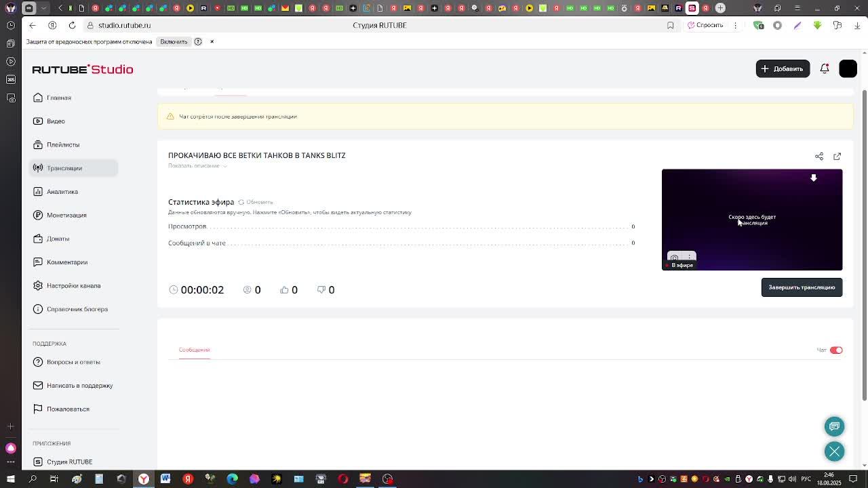Click the stream title ПРОКАЧИВАЮ ВСЕ ВЕТКИ ТАНКОВ
This screenshot has height=488, width=868.
[257, 155]
